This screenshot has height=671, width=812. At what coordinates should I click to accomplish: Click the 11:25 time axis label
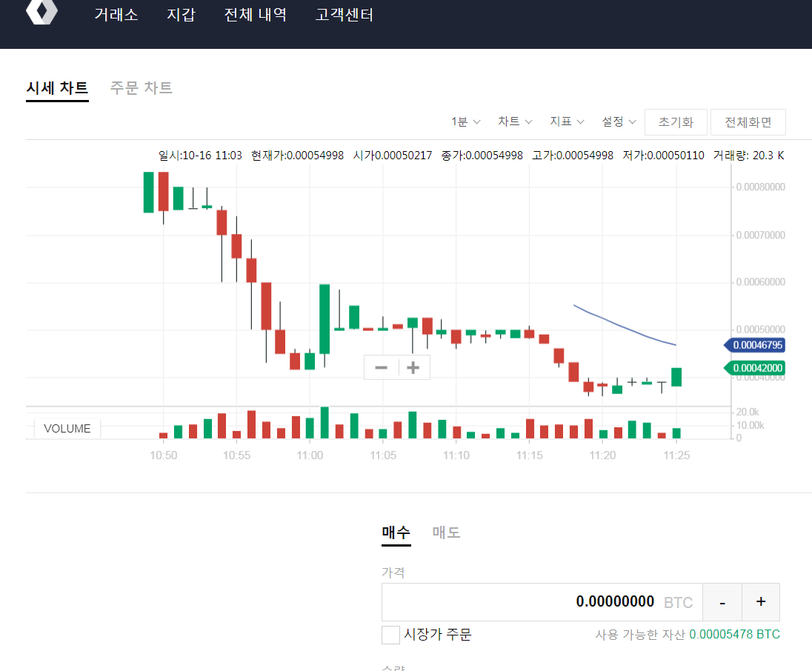point(677,455)
